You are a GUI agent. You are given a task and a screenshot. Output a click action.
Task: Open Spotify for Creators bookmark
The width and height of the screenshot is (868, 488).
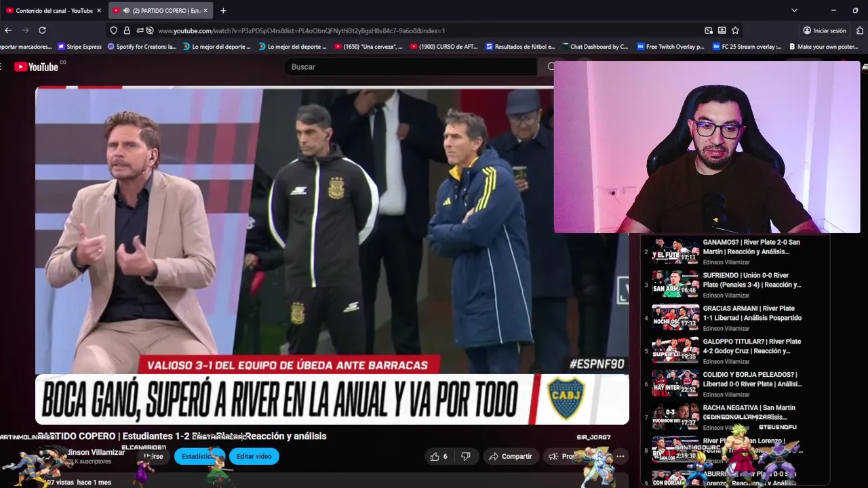(142, 47)
